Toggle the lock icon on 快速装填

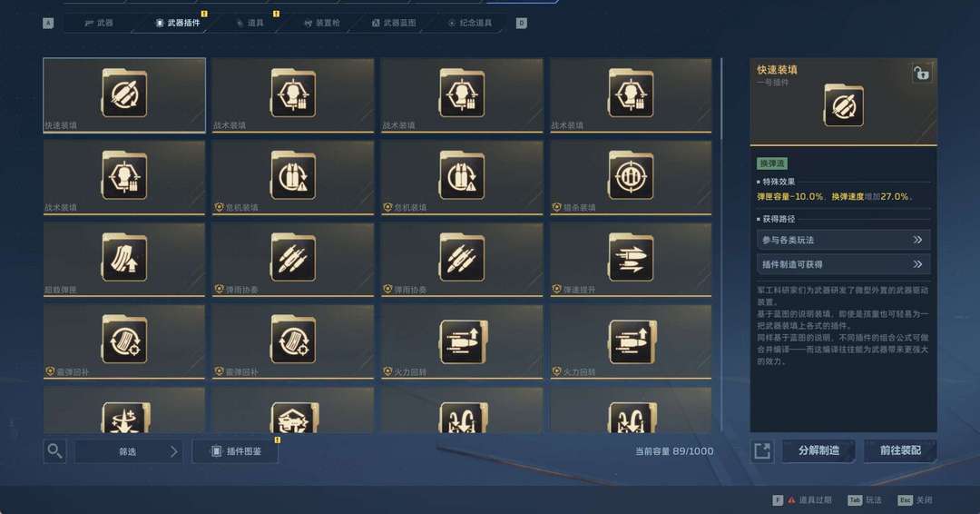921,74
